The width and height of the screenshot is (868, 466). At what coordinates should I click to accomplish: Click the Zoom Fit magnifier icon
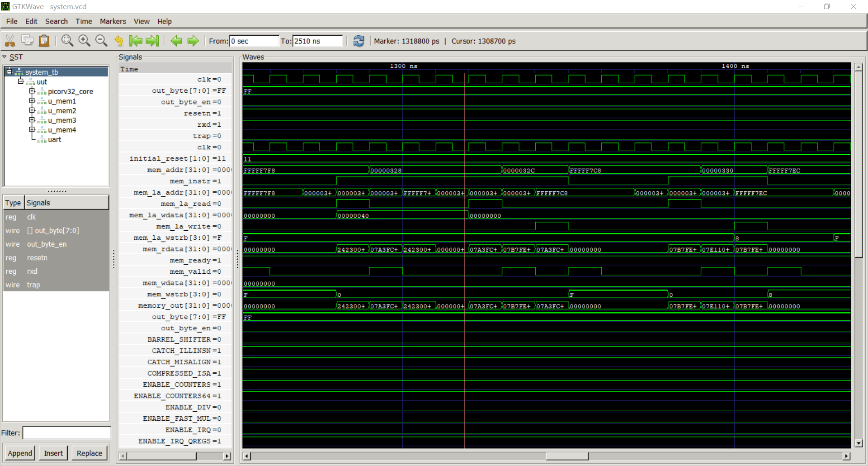(67, 41)
